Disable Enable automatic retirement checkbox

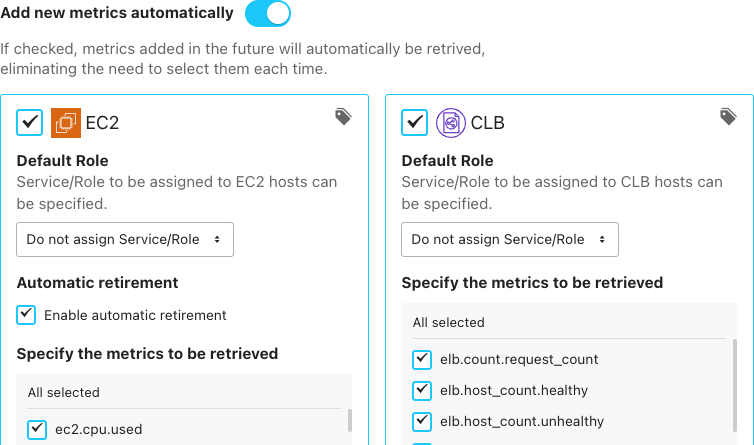[x=26, y=315]
